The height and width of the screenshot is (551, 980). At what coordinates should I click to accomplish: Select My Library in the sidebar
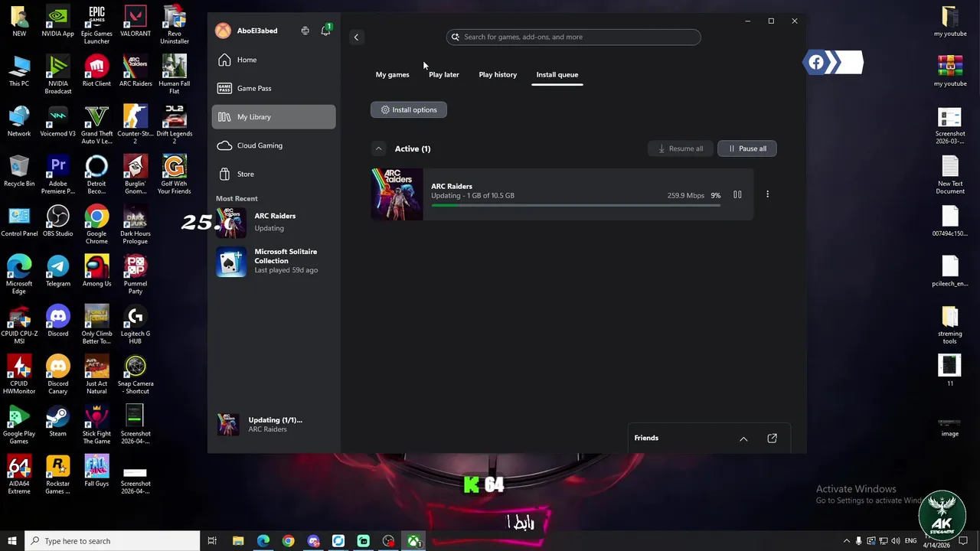click(x=273, y=117)
